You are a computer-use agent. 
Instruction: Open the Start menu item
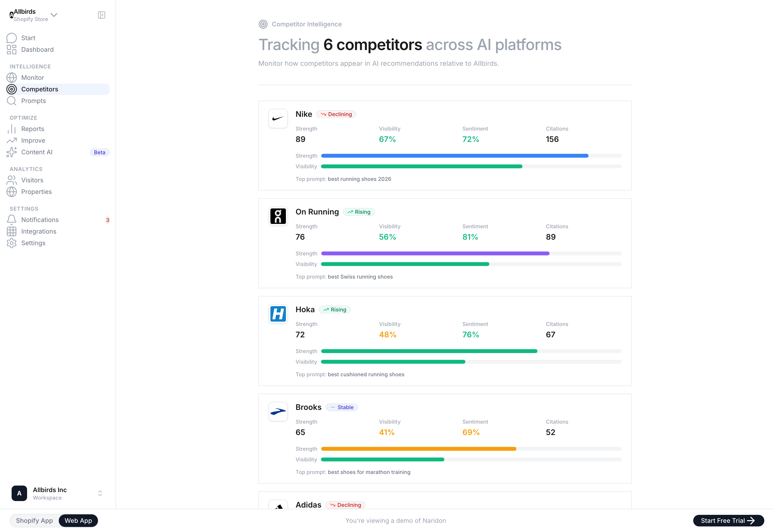pyautogui.click(x=58, y=38)
